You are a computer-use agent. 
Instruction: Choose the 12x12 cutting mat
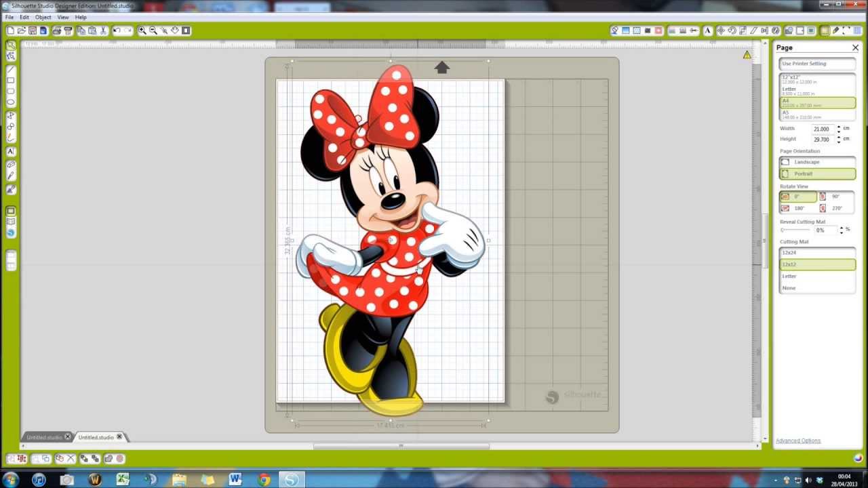(x=817, y=264)
